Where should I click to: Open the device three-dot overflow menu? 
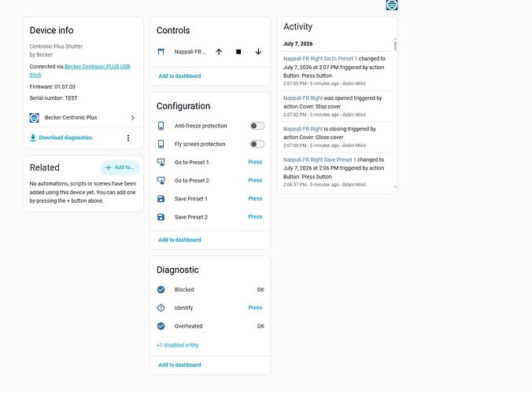(128, 138)
